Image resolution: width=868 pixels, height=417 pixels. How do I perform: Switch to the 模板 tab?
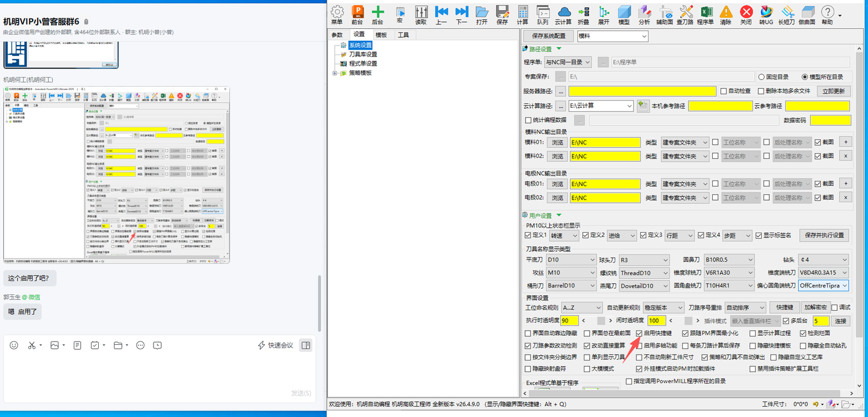click(381, 35)
